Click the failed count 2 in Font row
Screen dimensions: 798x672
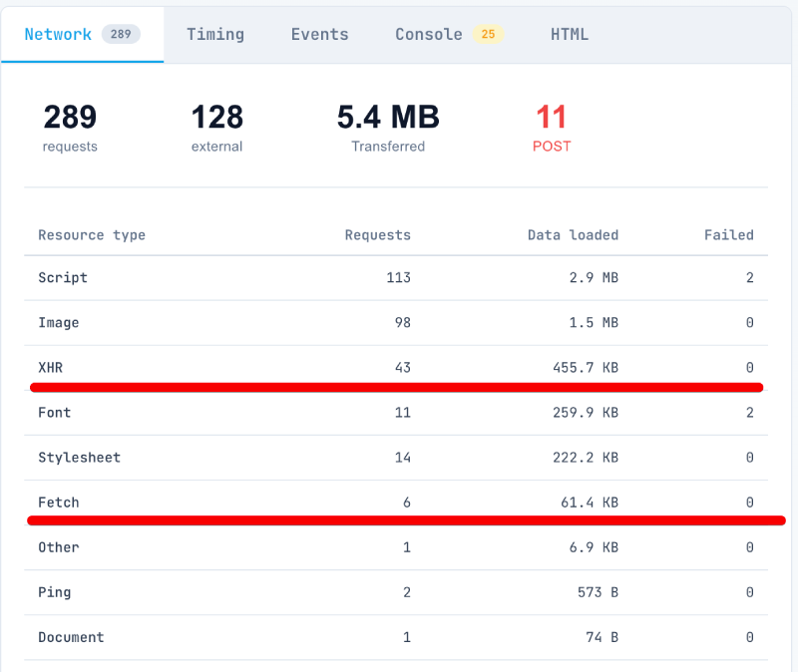click(x=750, y=413)
